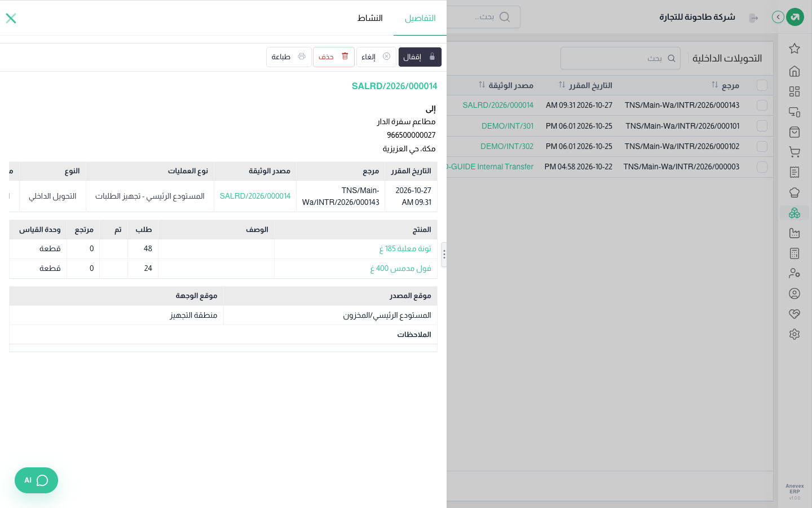Viewport: 812px width, 508px height.
Task: Open product link فول مدمس 400 غ
Action: pos(400,268)
